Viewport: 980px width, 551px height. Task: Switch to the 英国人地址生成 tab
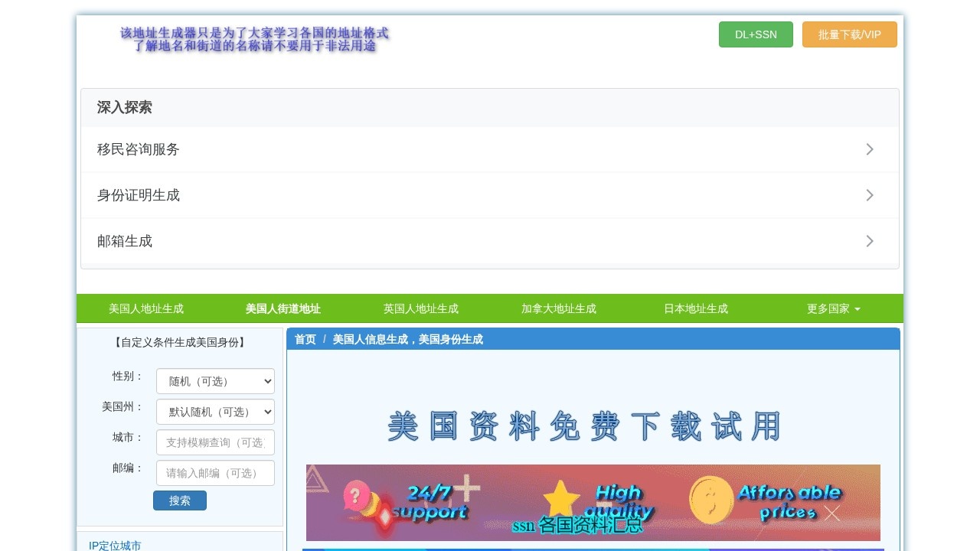(x=420, y=309)
